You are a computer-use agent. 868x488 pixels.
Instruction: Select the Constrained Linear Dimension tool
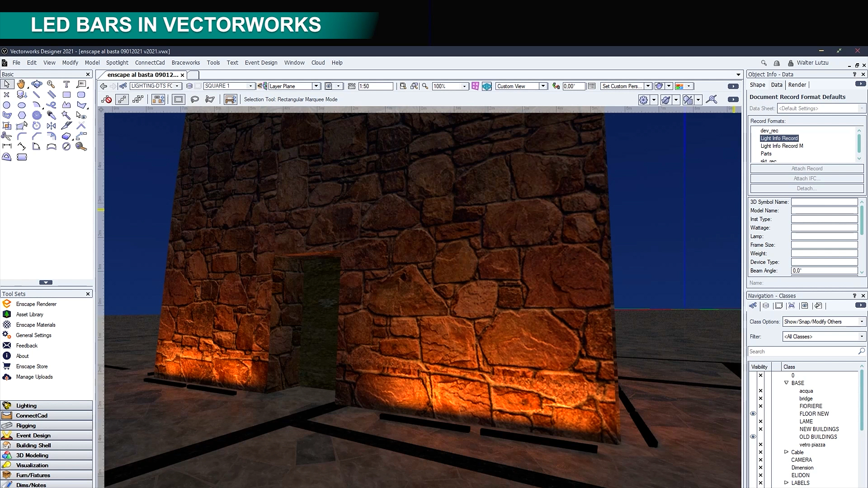7,146
